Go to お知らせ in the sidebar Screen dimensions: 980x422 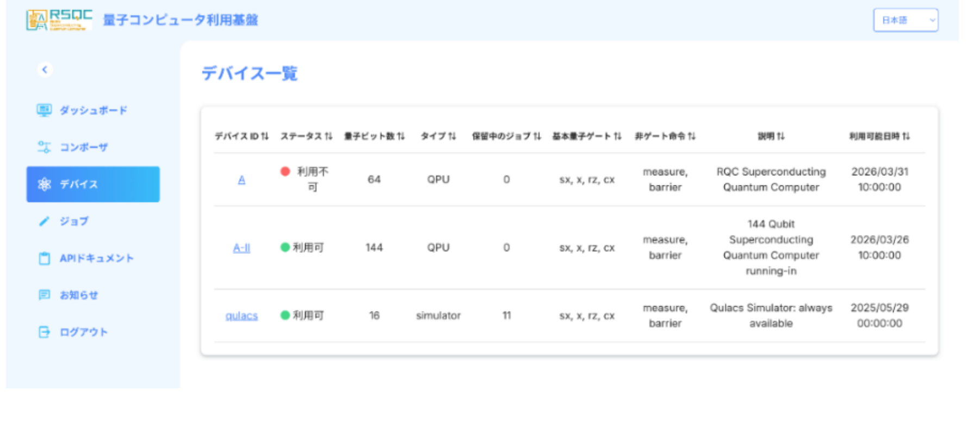[79, 295]
